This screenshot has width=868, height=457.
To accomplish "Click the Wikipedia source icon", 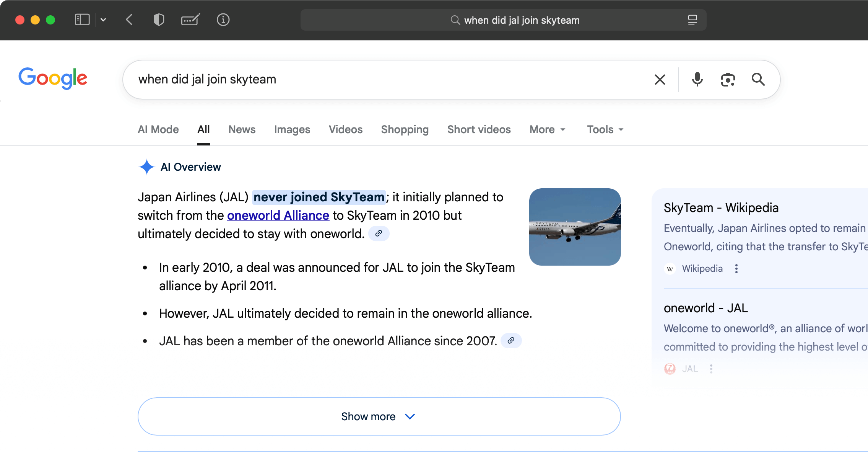I will 670,268.
